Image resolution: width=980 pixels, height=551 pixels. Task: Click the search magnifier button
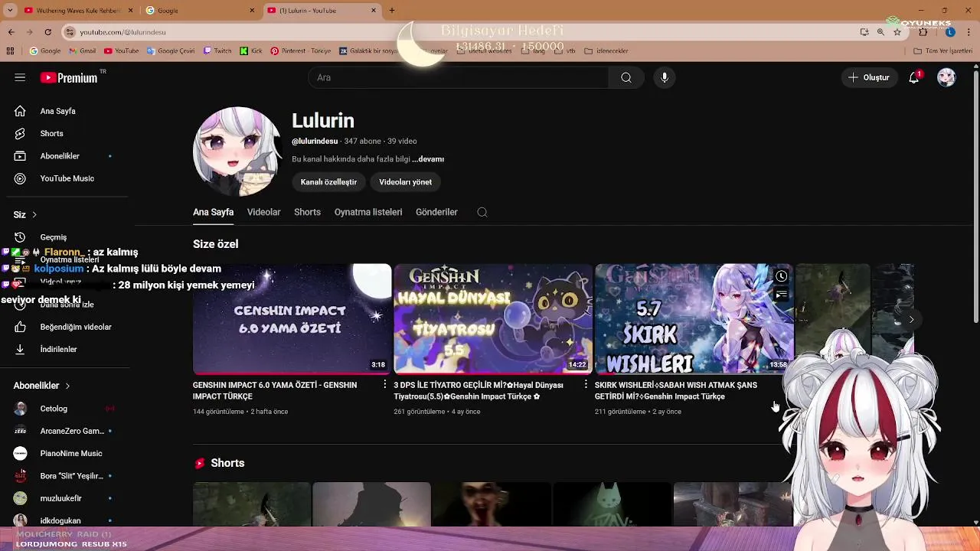[x=626, y=77]
